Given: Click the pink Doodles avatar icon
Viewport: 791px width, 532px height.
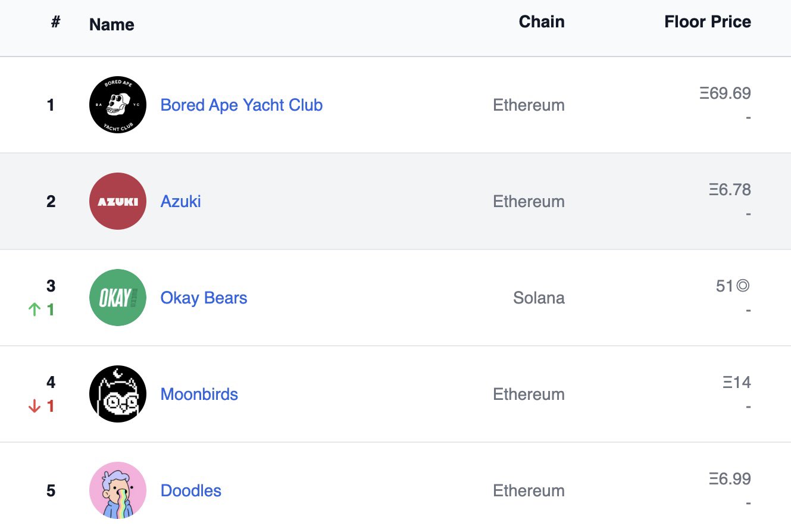Looking at the screenshot, I should point(118,490).
